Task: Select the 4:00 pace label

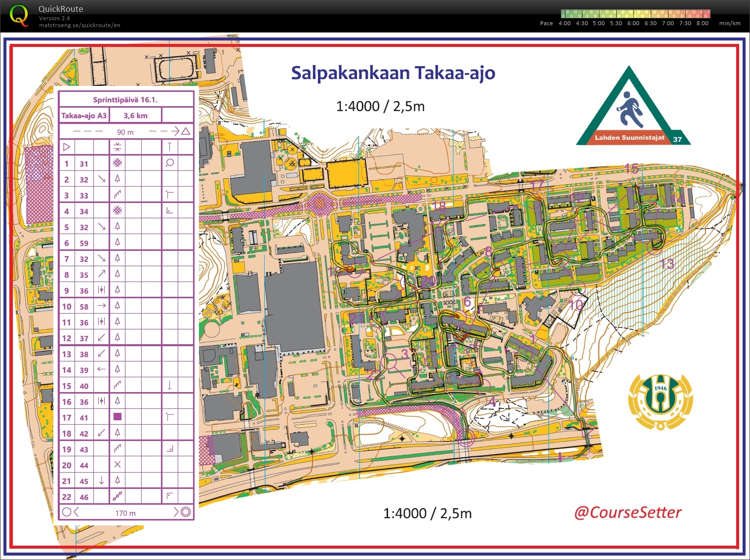Action: [564, 23]
